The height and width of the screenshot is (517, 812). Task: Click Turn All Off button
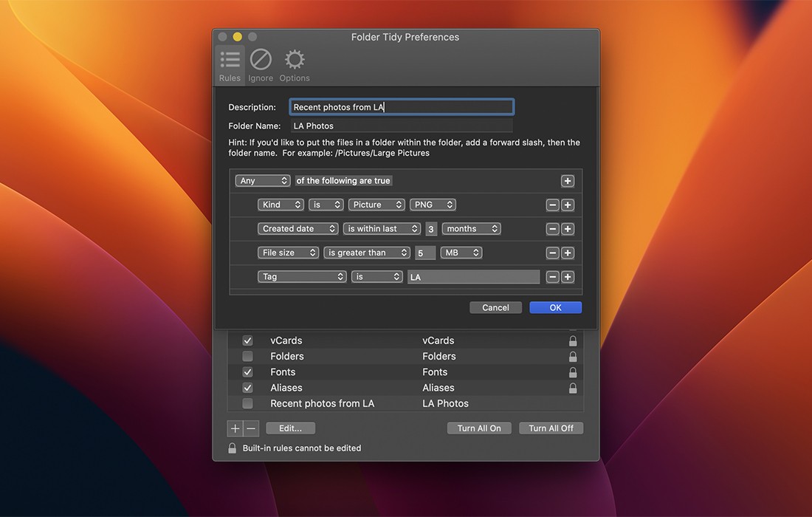pyautogui.click(x=551, y=428)
